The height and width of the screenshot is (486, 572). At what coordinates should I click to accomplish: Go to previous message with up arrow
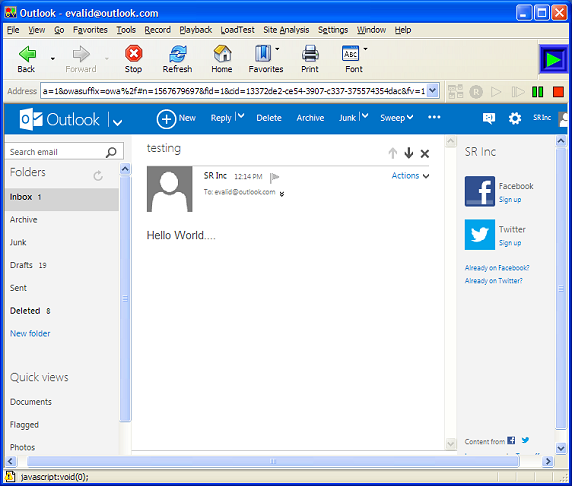coord(393,153)
